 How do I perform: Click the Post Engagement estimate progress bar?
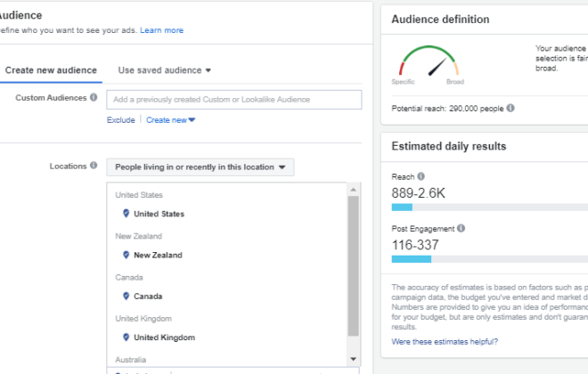click(x=490, y=259)
